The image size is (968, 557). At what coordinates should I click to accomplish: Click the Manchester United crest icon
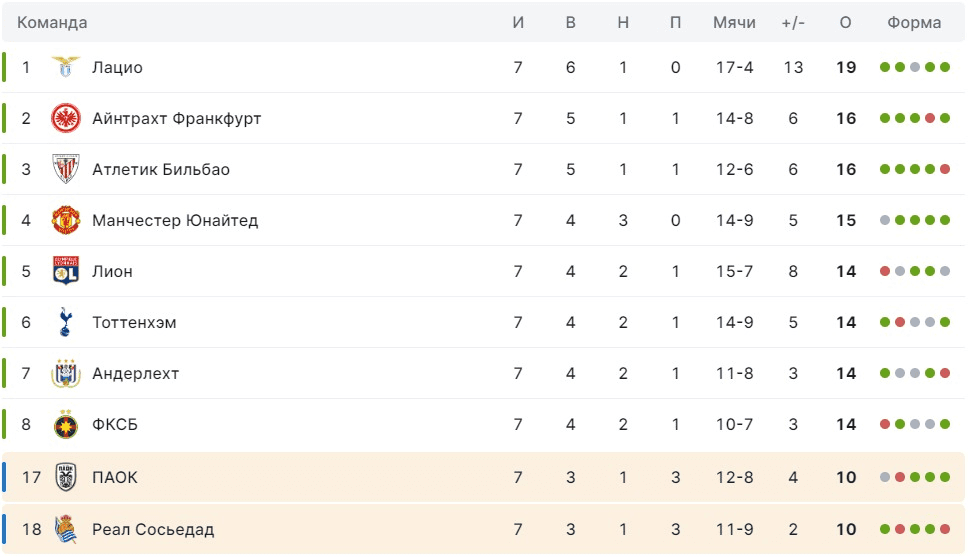[x=65, y=221]
